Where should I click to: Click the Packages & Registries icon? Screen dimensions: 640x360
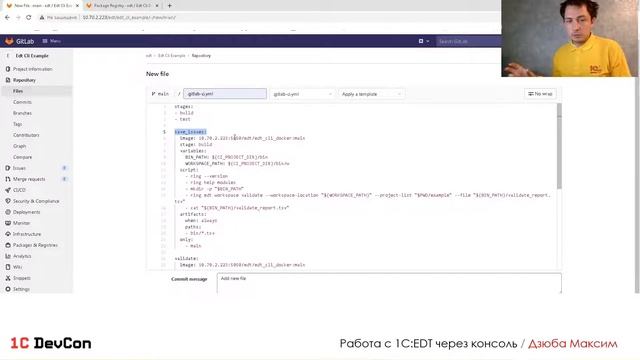8,245
